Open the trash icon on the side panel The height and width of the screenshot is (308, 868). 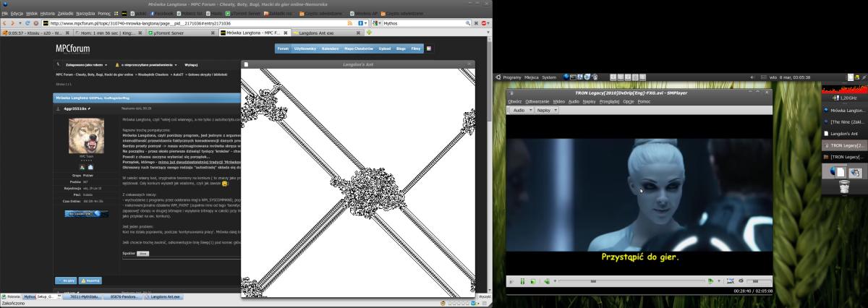coord(843,187)
